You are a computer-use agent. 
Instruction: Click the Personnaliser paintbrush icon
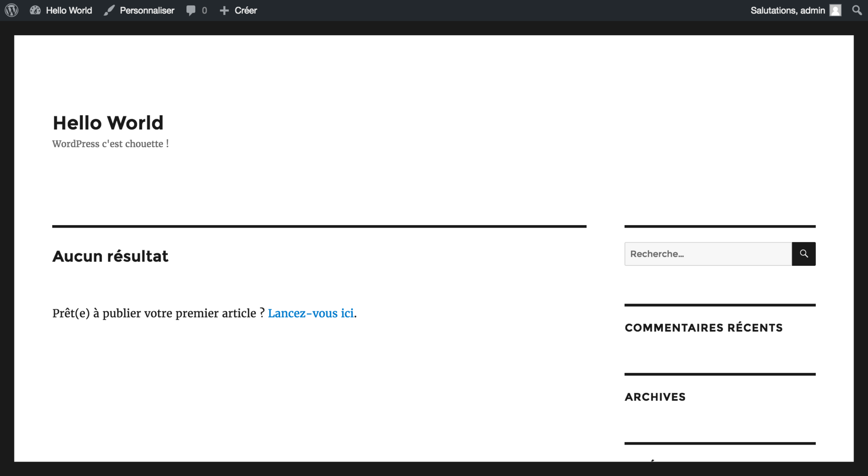click(x=109, y=10)
